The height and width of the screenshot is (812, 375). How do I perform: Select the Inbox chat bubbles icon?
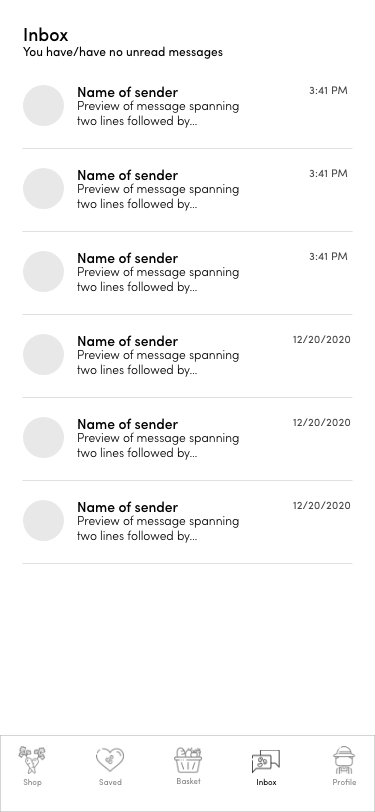[x=266, y=761]
